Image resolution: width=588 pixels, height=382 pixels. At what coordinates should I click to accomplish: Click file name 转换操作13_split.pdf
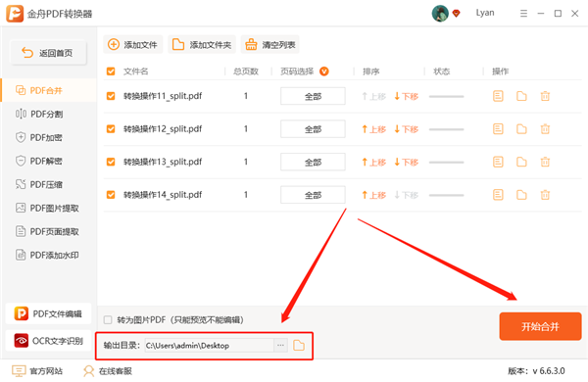[163, 162]
